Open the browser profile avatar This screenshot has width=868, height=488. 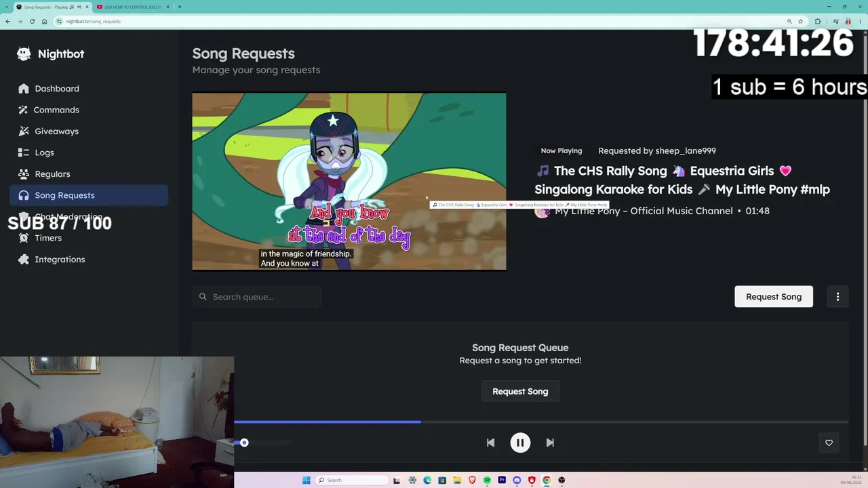point(848,21)
